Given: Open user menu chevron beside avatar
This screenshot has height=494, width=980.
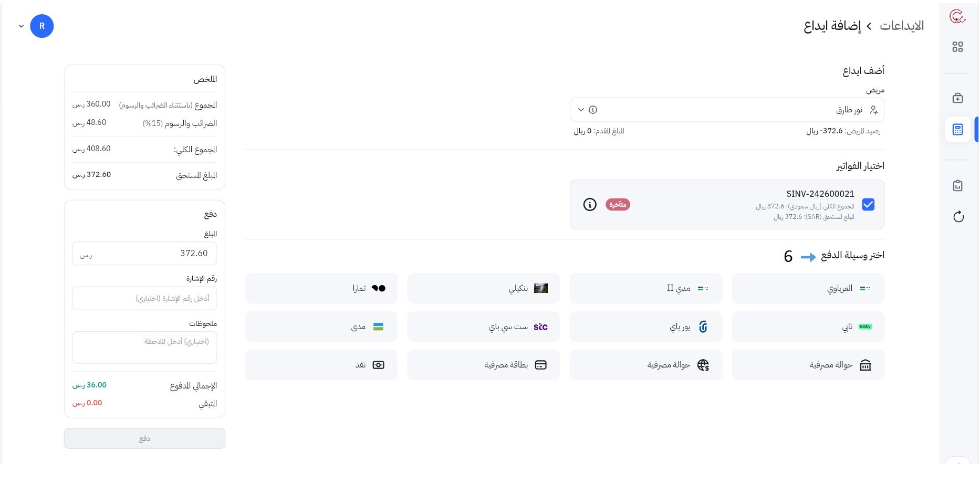Looking at the screenshot, I should click(x=21, y=26).
